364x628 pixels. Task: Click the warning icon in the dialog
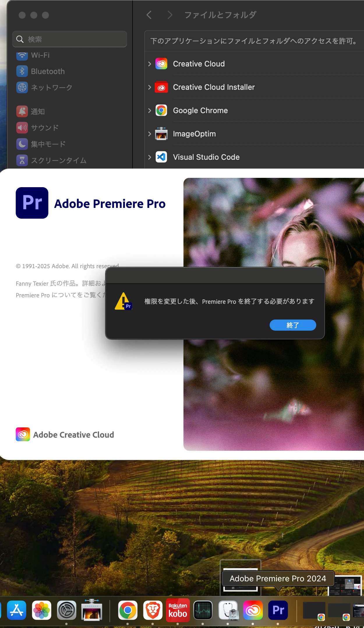tap(123, 301)
